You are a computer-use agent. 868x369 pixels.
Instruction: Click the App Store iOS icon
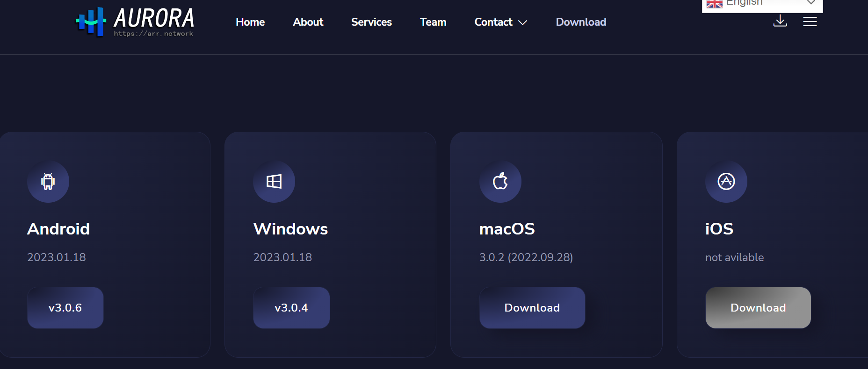726,182
